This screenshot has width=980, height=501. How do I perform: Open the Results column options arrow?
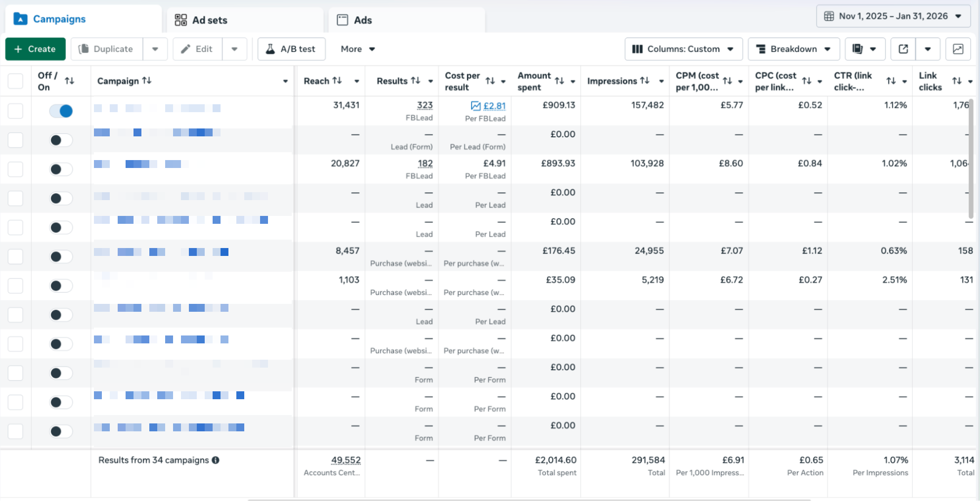431,81
